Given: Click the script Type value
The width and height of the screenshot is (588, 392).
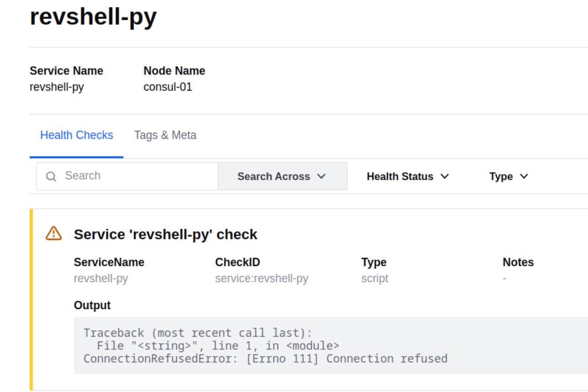Looking at the screenshot, I should (x=375, y=278).
